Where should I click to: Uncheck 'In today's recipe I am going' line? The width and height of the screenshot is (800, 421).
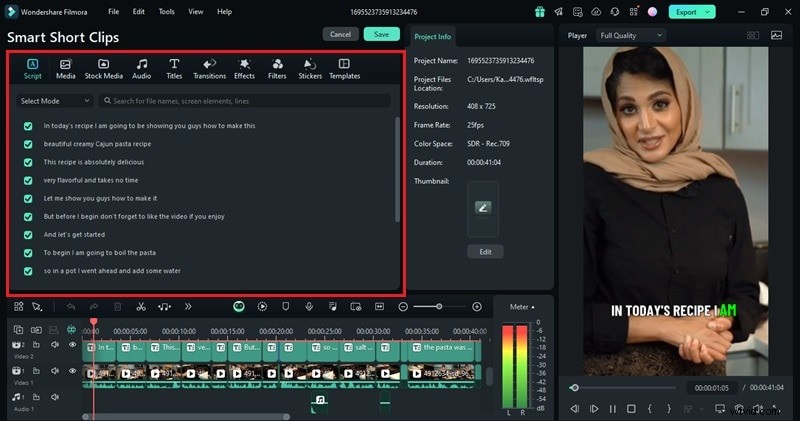28,126
